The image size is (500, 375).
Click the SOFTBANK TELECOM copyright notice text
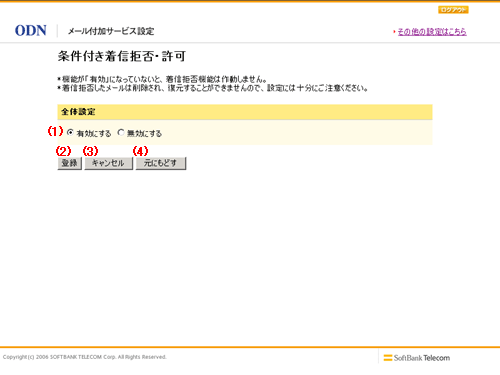tap(84, 357)
